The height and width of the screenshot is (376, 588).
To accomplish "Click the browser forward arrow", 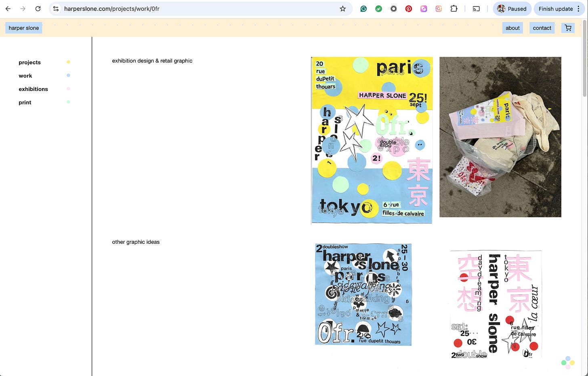I will pos(23,8).
